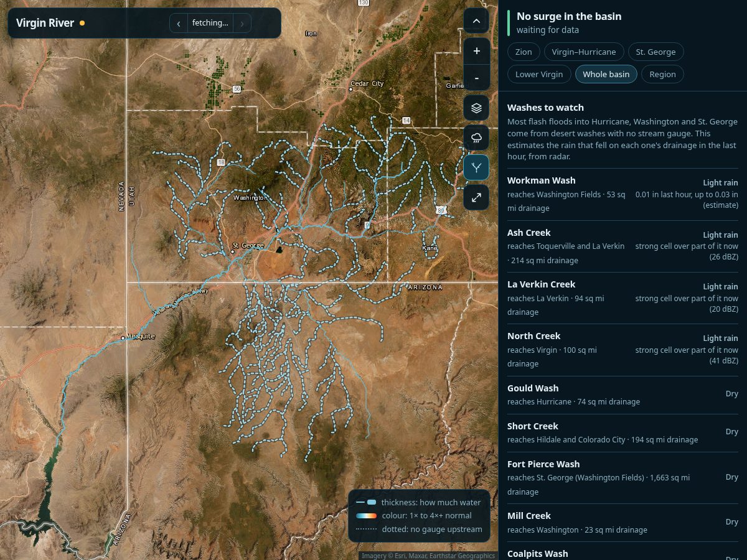Open the La Verkin Creek row
The width and height of the screenshot is (747, 560).
point(622,298)
